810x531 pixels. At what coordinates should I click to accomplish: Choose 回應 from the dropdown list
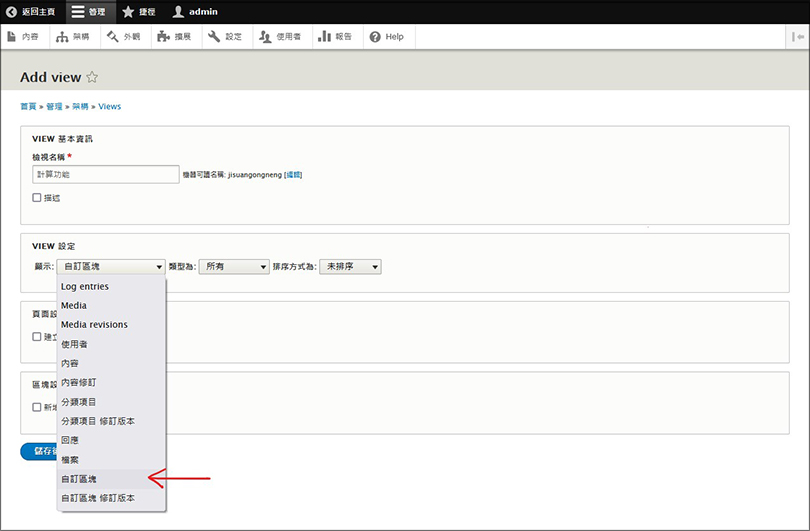tap(111, 440)
